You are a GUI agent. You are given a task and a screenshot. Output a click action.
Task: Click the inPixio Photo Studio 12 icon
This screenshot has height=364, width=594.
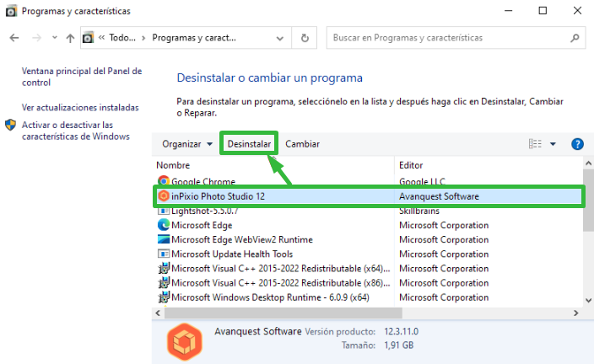(x=164, y=196)
